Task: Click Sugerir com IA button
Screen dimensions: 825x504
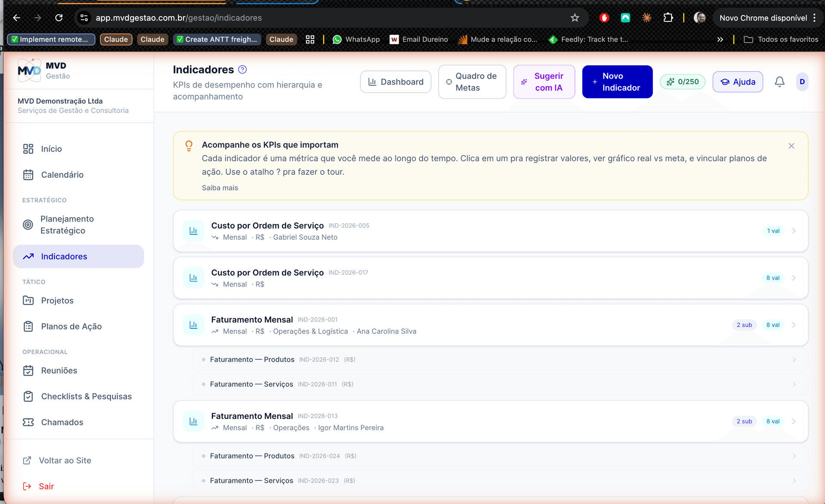Action: (544, 82)
